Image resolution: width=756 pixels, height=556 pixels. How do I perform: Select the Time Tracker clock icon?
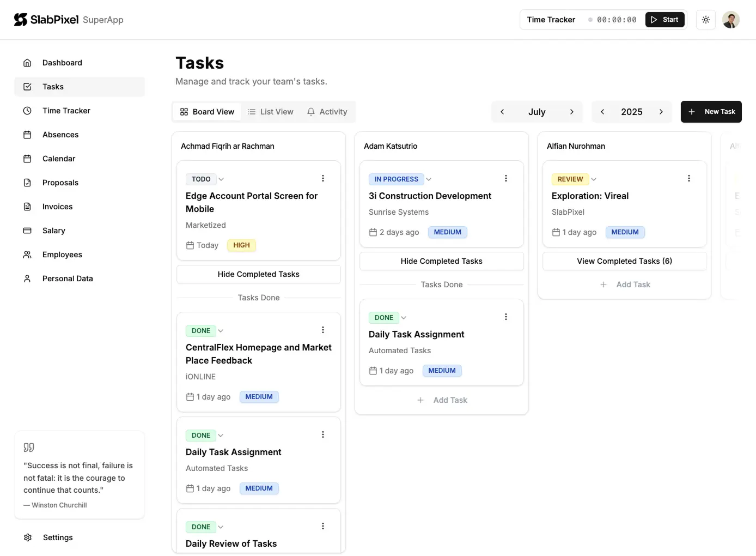click(27, 111)
